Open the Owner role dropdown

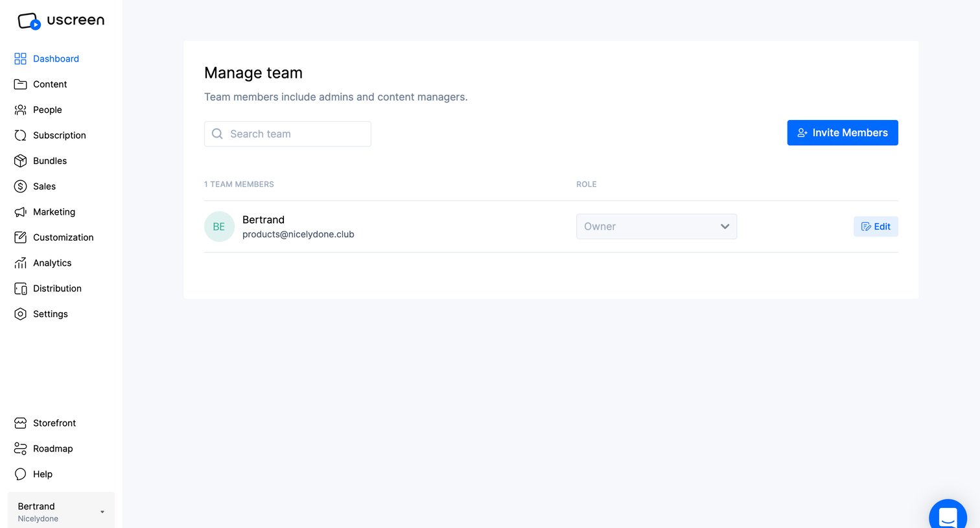(657, 226)
